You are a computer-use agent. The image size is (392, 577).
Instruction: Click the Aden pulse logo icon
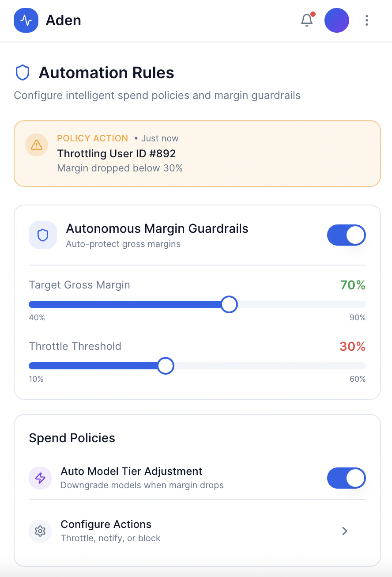[26, 20]
